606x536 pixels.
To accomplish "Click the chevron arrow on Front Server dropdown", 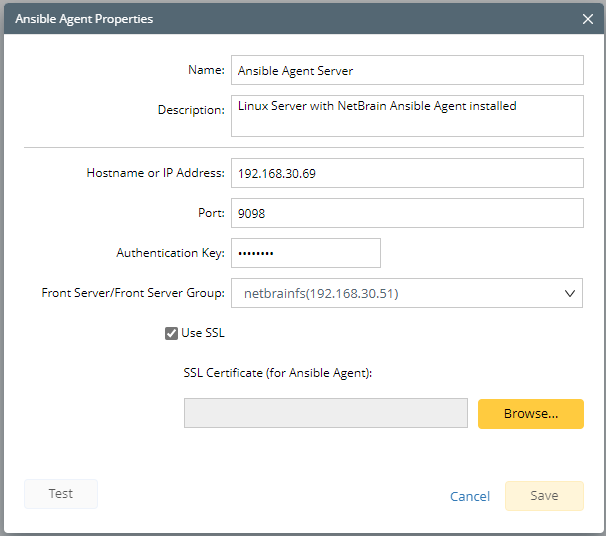I will tap(570, 293).
